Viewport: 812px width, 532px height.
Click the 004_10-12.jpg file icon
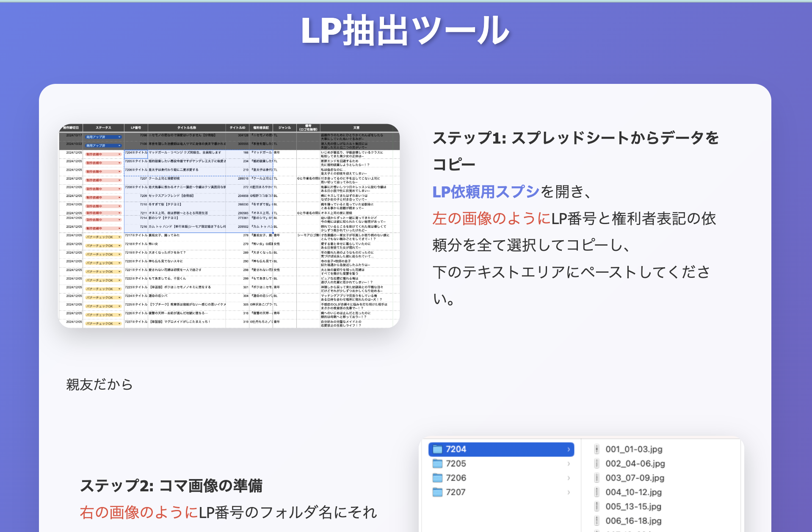click(597, 492)
